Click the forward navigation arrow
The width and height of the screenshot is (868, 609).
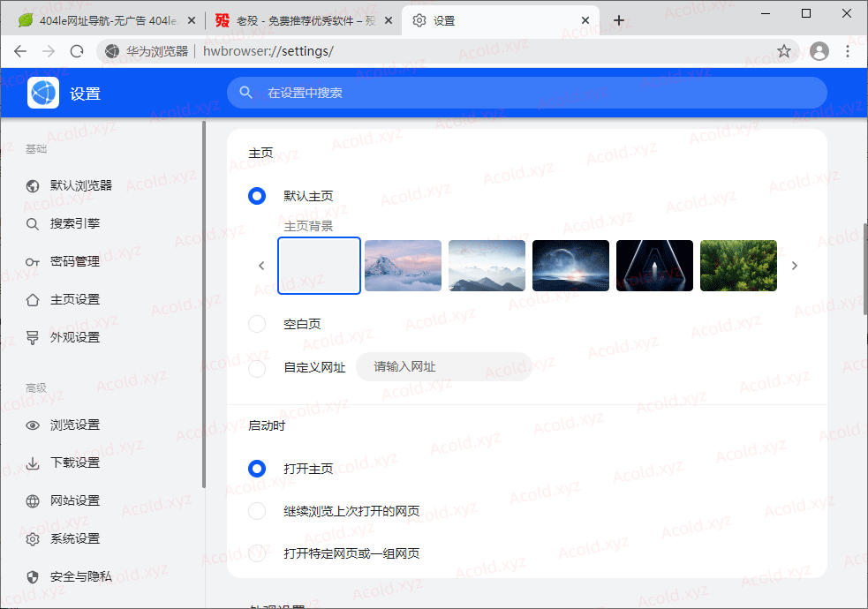pos(49,51)
